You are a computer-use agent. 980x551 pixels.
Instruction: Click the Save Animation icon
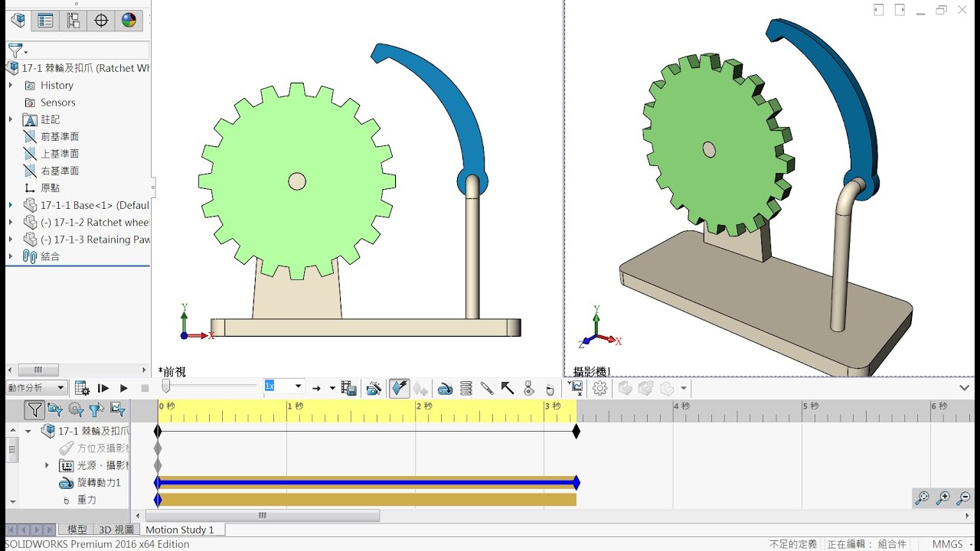click(349, 389)
